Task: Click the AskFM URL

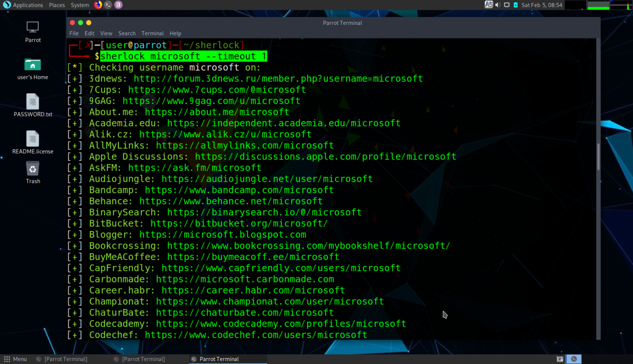Action: coord(195,168)
